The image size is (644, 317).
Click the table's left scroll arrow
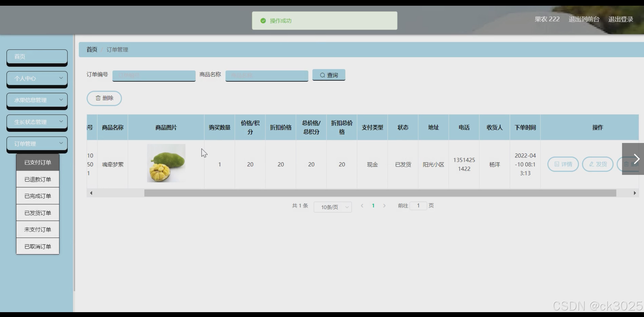tap(91, 193)
